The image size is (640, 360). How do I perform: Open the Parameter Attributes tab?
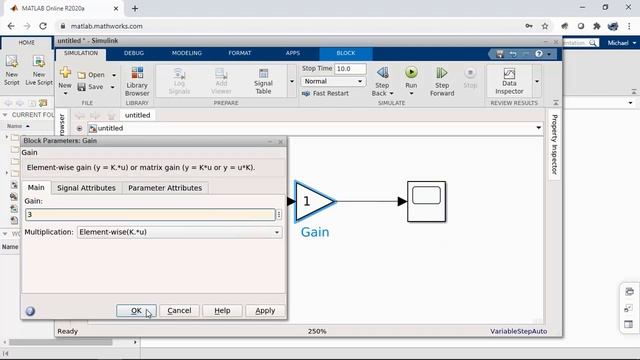[x=165, y=188]
